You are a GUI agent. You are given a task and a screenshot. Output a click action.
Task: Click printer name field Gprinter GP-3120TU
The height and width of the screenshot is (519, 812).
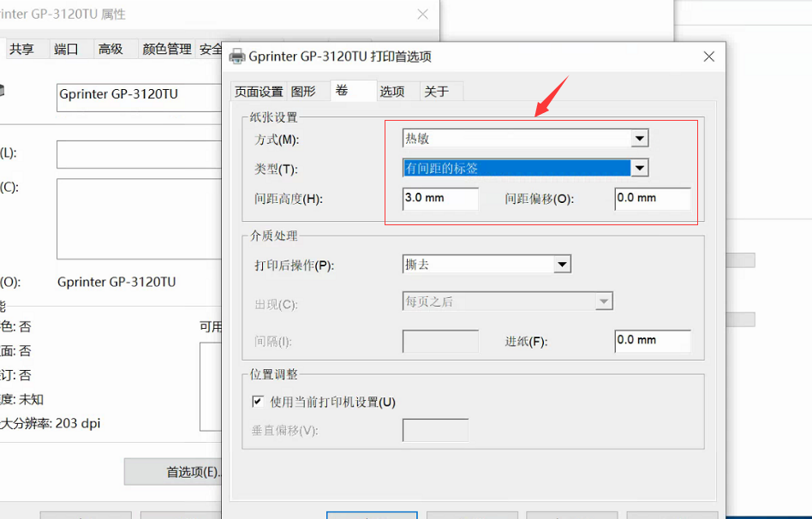point(140,98)
